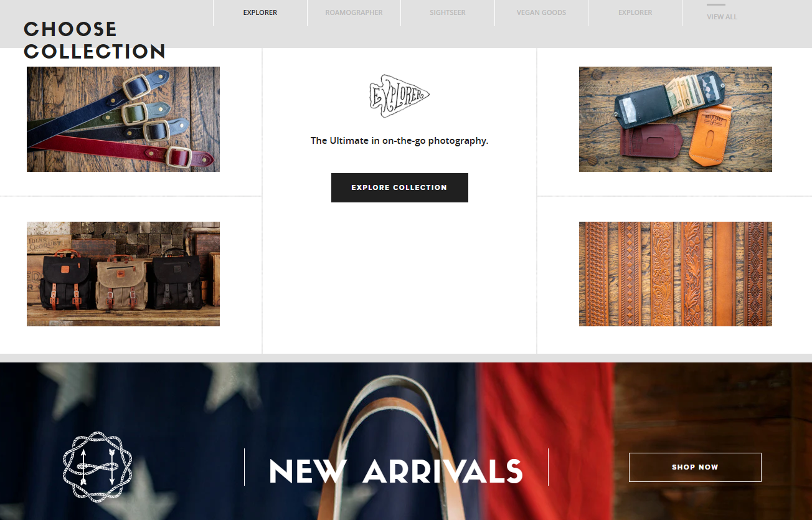
Task: Choose the last Explorer tab before View All
Action: pyautogui.click(x=635, y=12)
